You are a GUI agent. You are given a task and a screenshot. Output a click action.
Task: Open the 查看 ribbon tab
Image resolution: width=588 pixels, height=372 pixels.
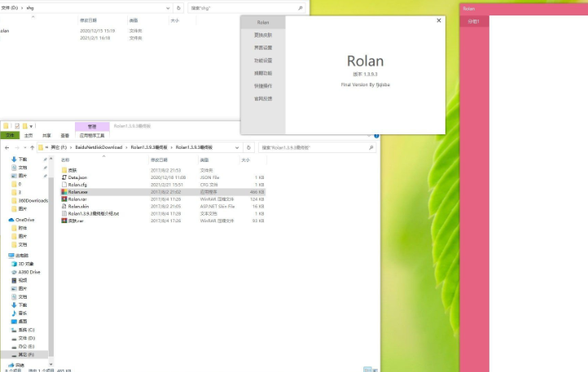(65, 135)
